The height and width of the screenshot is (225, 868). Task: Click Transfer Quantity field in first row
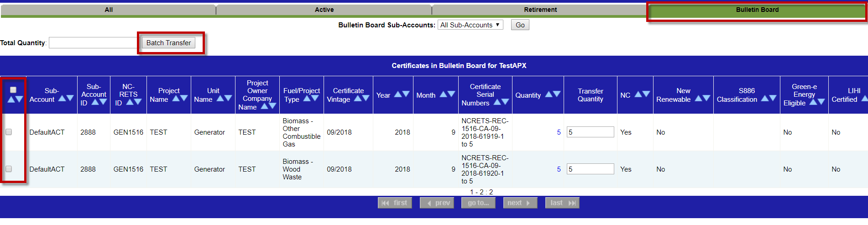pyautogui.click(x=590, y=132)
